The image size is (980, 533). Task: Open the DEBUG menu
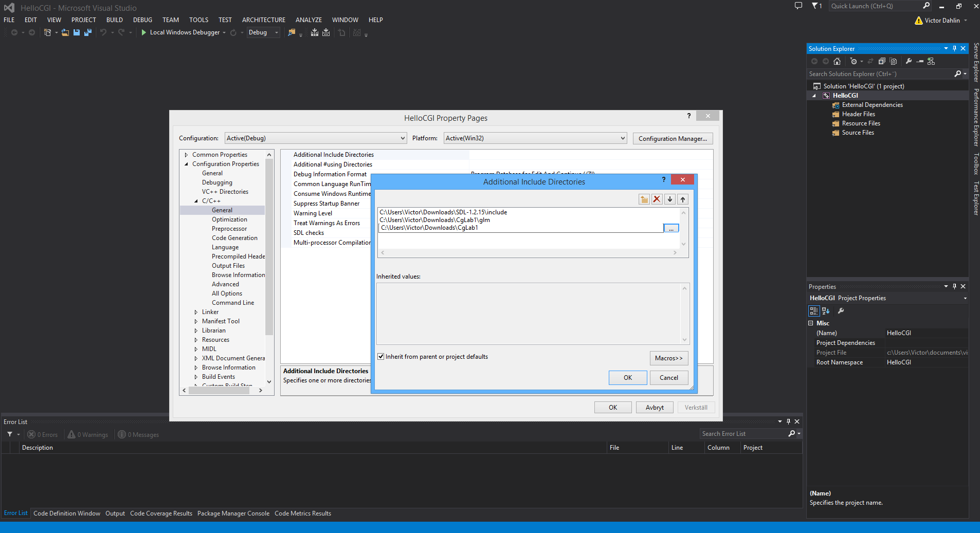pos(142,20)
